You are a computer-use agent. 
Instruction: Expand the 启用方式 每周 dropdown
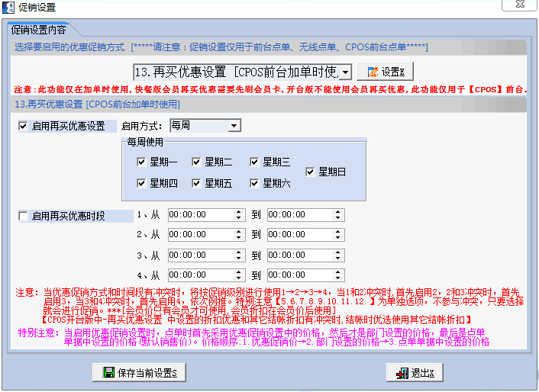pos(234,125)
